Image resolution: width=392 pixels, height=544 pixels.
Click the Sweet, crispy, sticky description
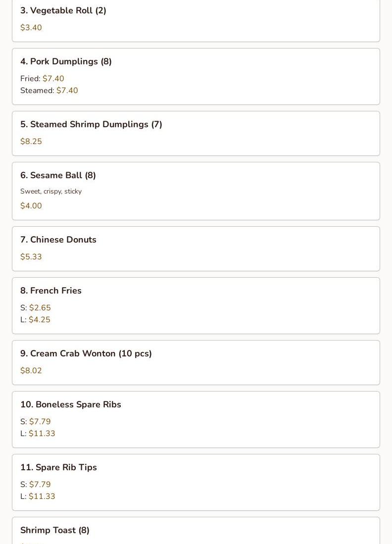pos(51,191)
